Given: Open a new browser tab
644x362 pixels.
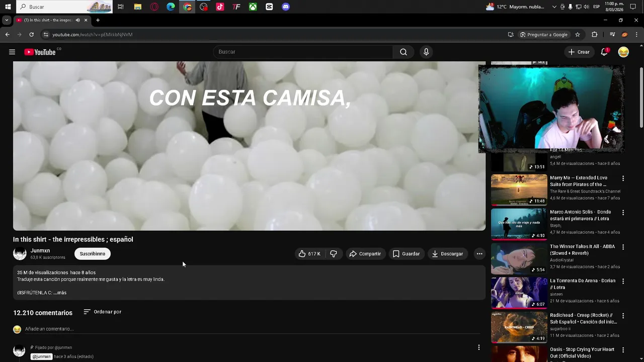Looking at the screenshot, I should [98, 20].
